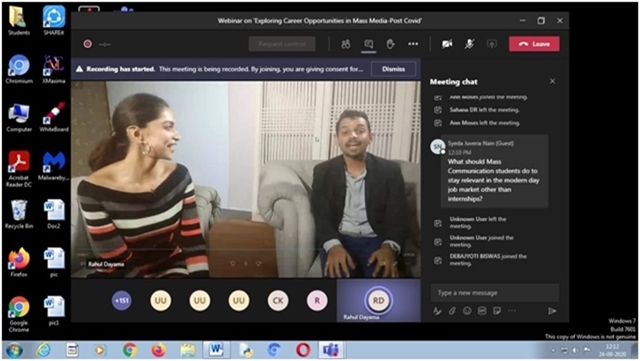This screenshot has width=640, height=361.
Task: Open the Recycle Bin on desktop
Action: pos(19,214)
